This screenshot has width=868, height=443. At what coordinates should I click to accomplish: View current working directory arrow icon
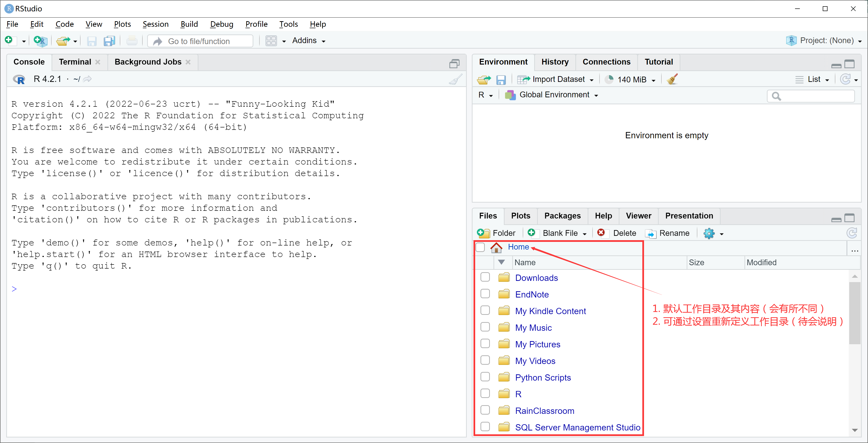click(88, 79)
